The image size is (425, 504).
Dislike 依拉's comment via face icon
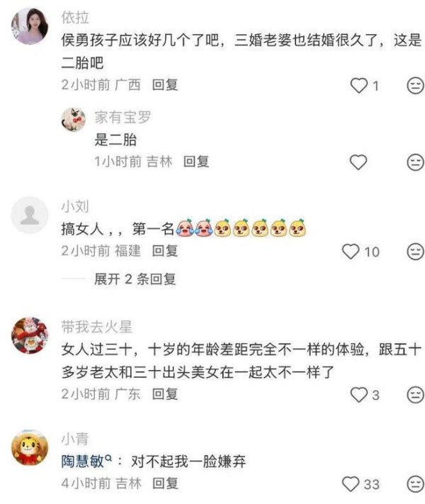coord(415,86)
